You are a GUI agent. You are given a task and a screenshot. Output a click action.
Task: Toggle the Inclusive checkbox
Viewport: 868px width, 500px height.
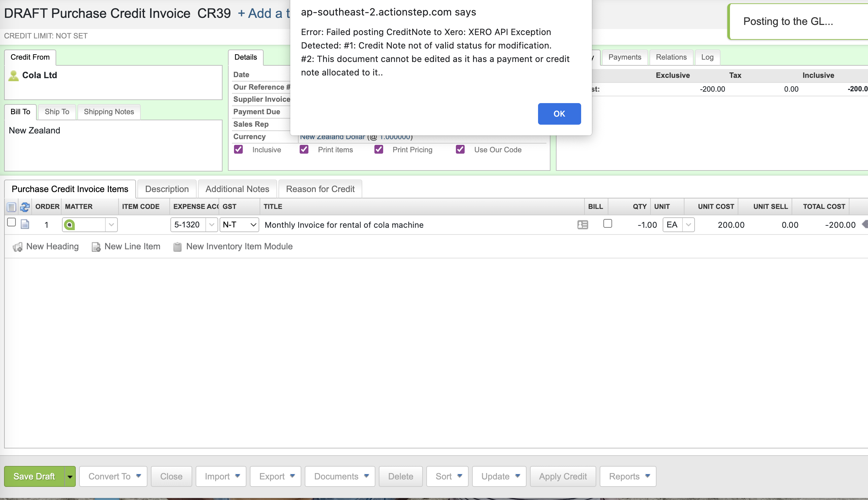(x=238, y=149)
